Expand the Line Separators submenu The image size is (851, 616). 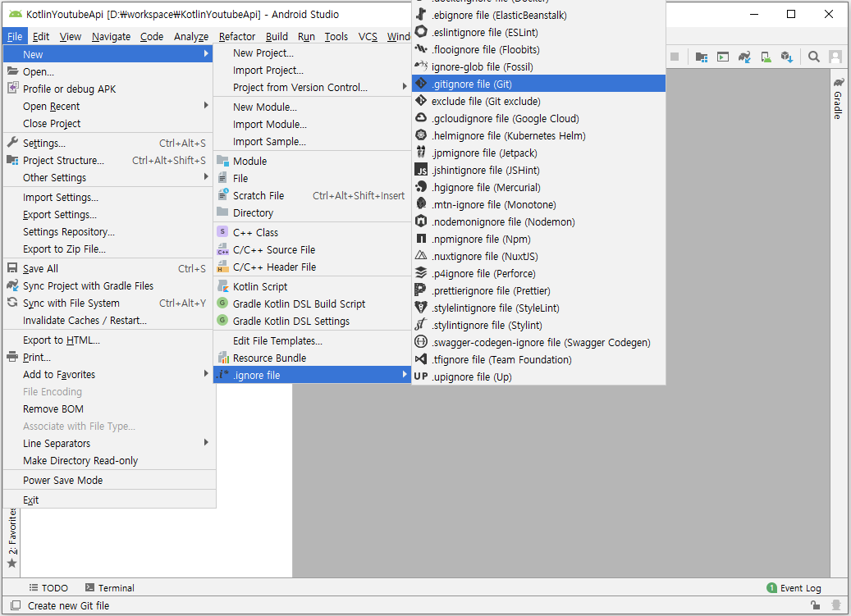[55, 443]
